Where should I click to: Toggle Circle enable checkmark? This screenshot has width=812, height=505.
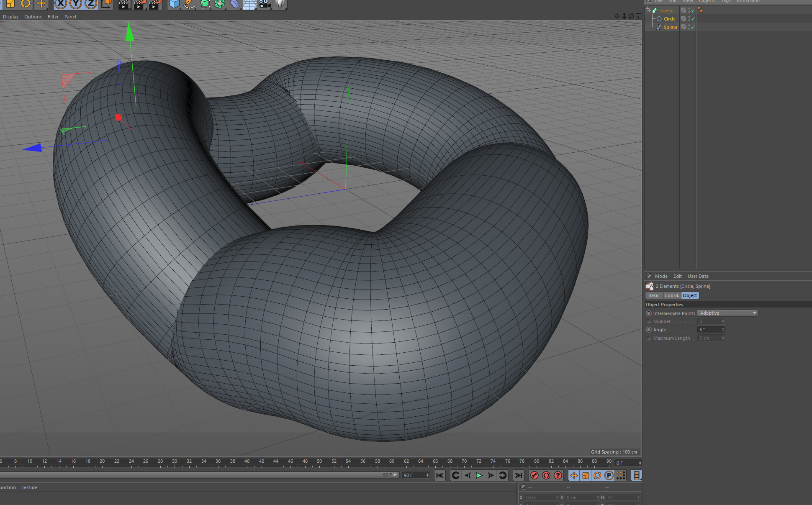693,19
